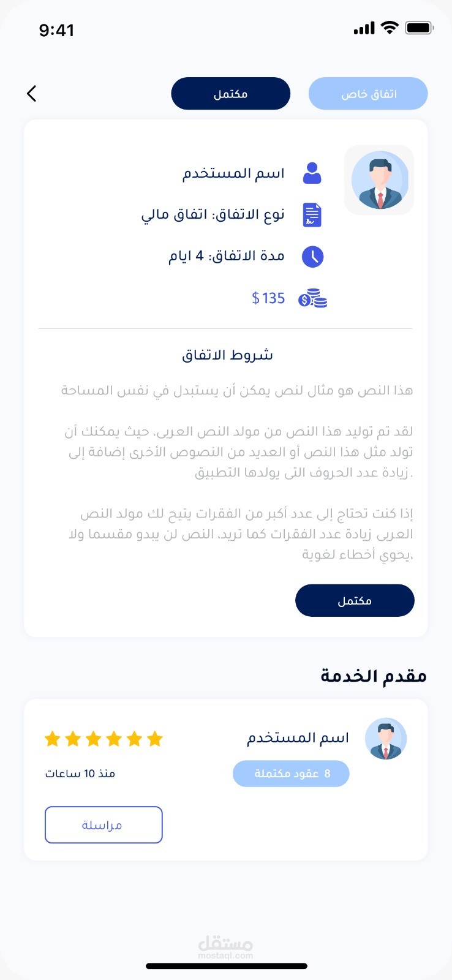
Task: Click the coins price icon
Action: click(313, 298)
